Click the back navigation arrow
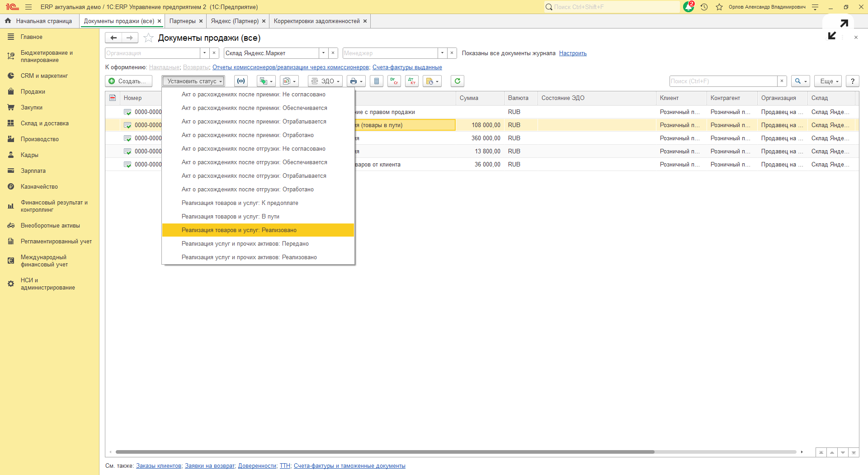The width and height of the screenshot is (868, 475). [x=113, y=38]
